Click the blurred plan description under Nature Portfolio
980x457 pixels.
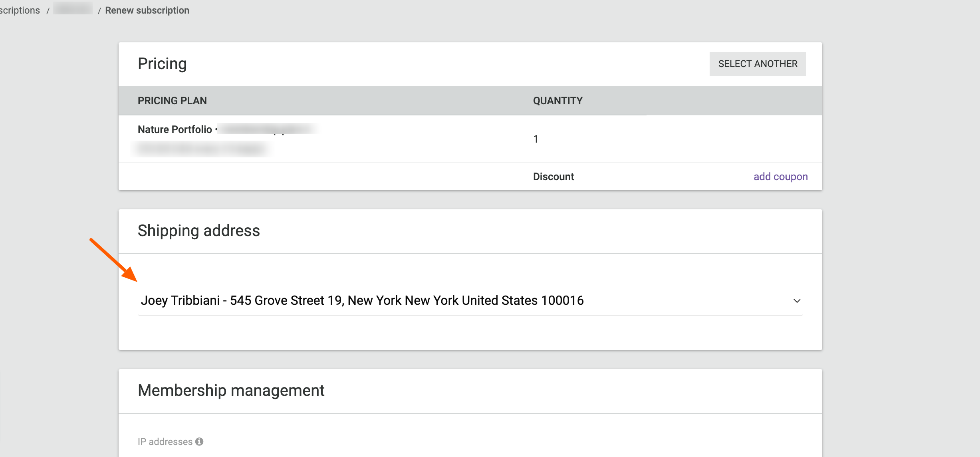(x=202, y=149)
